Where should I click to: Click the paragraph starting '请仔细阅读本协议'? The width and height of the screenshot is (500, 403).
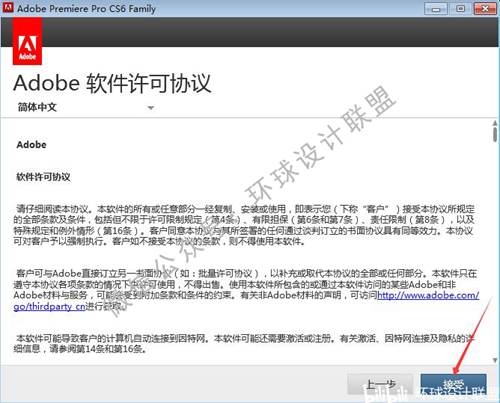[244, 225]
